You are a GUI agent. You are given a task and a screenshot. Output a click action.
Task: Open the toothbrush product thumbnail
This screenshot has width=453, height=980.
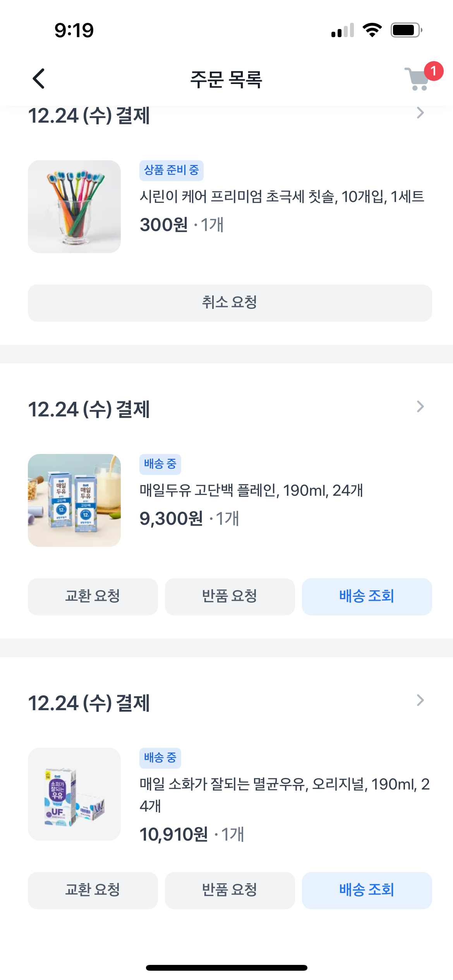point(74,207)
